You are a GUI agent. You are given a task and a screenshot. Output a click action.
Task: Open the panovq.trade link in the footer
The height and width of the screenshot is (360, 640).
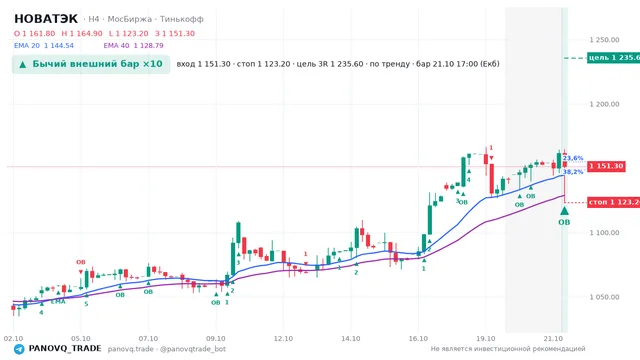[x=131, y=349]
